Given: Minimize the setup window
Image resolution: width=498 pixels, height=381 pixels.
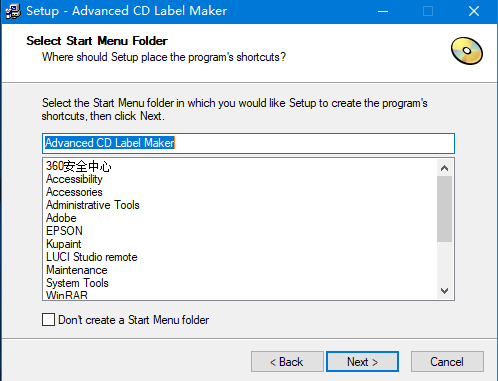Looking at the screenshot, I should pos(383,11).
